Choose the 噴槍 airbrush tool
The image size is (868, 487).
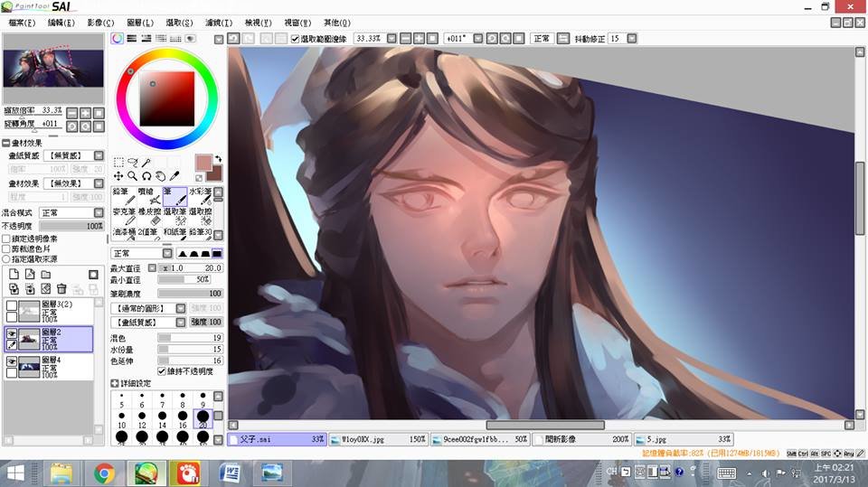pos(149,196)
